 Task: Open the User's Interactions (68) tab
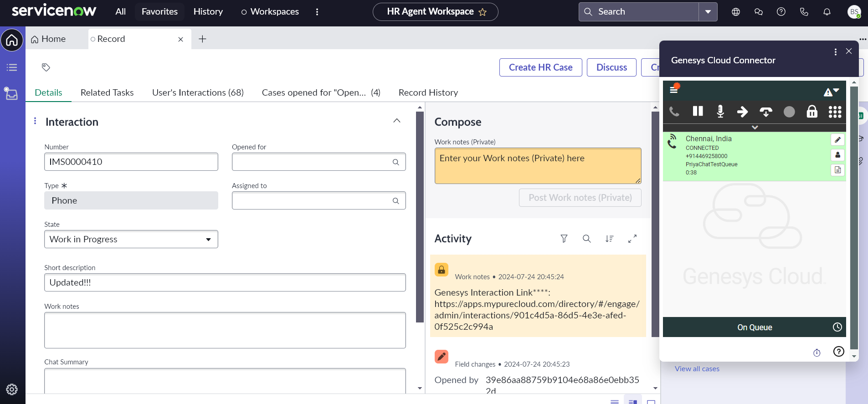pyautogui.click(x=198, y=92)
